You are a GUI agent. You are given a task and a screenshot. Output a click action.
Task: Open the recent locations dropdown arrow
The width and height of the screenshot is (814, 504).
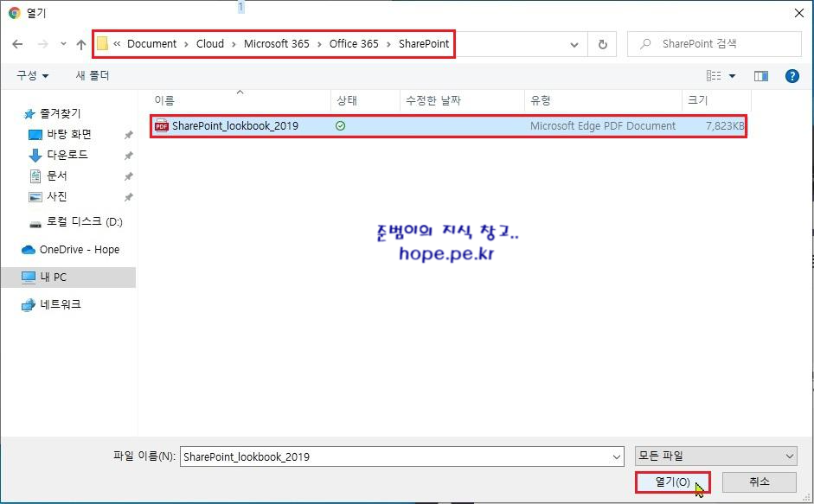click(x=63, y=44)
